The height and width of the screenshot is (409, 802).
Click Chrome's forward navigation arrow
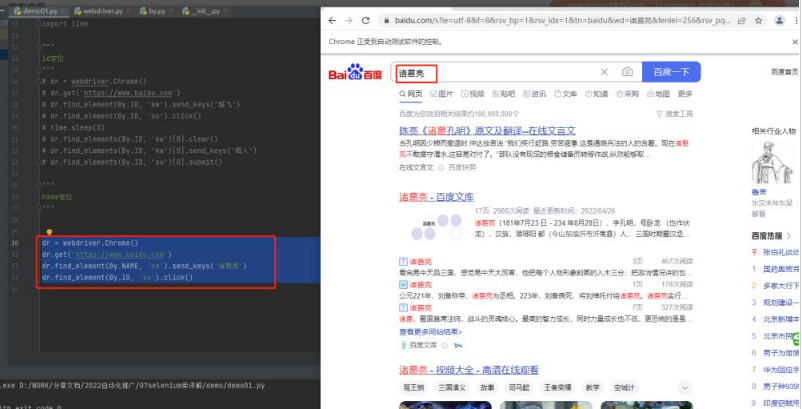click(x=349, y=20)
